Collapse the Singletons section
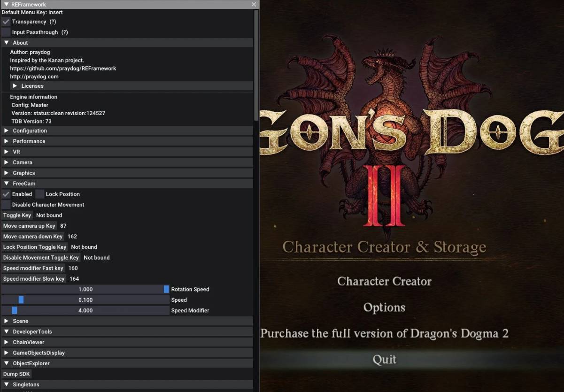The height and width of the screenshot is (392, 564). (127, 384)
